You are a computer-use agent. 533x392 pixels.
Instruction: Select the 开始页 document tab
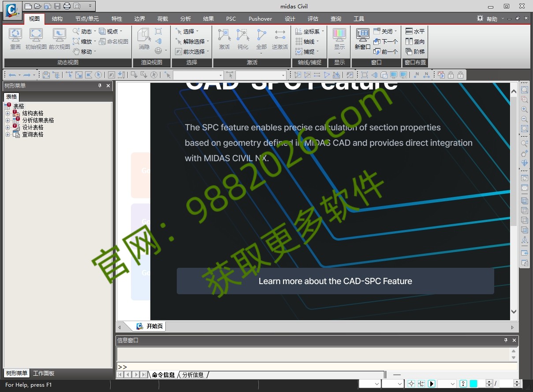point(149,326)
